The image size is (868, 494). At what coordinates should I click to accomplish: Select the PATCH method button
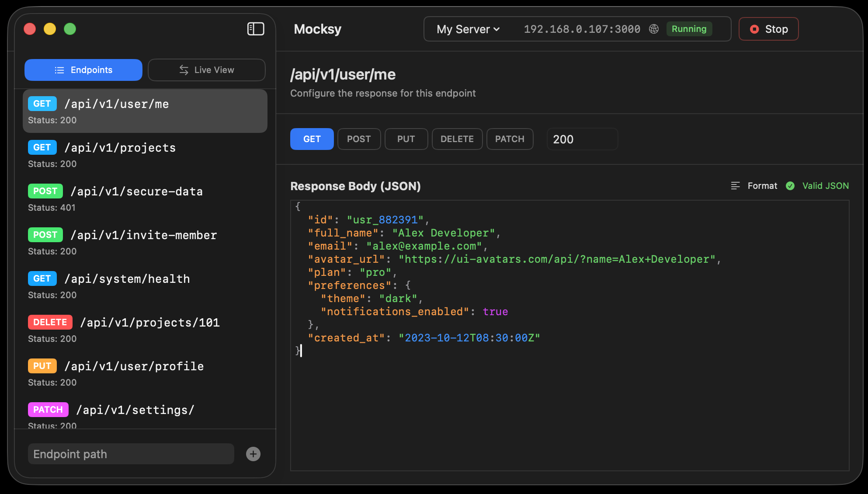(x=510, y=139)
